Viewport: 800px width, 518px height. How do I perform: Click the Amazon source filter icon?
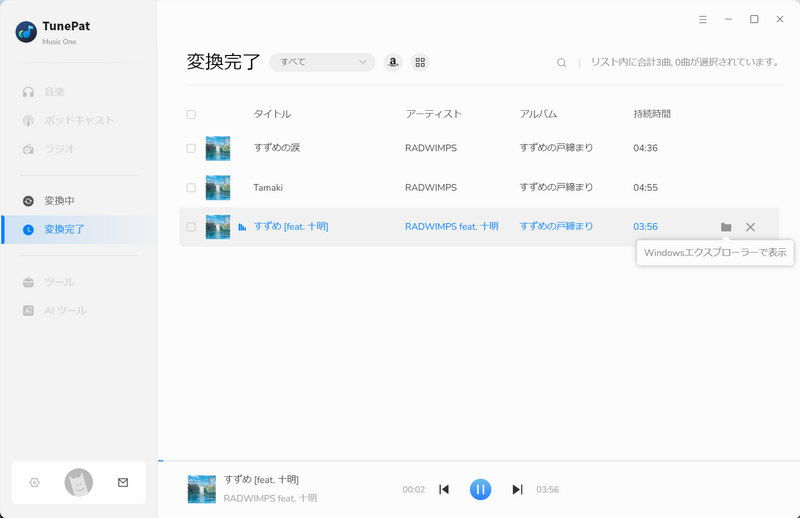393,62
